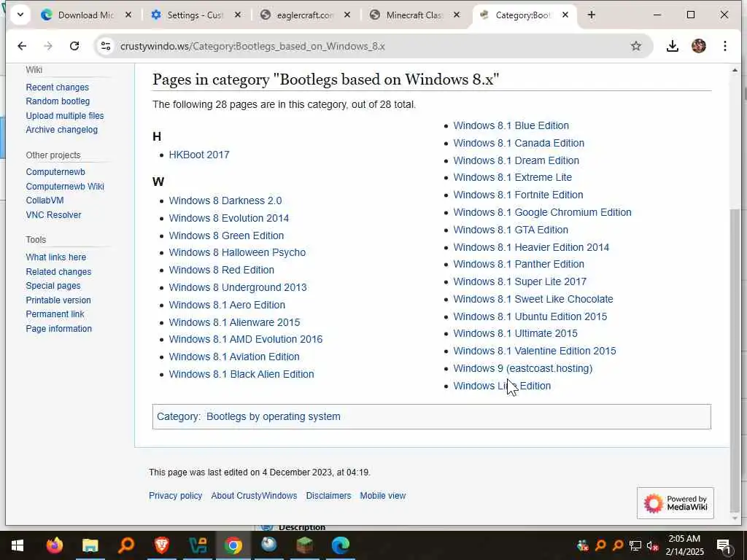This screenshot has height=560, width=747.
Task: Bookmark this page with the star icon
Action: pyautogui.click(x=636, y=46)
